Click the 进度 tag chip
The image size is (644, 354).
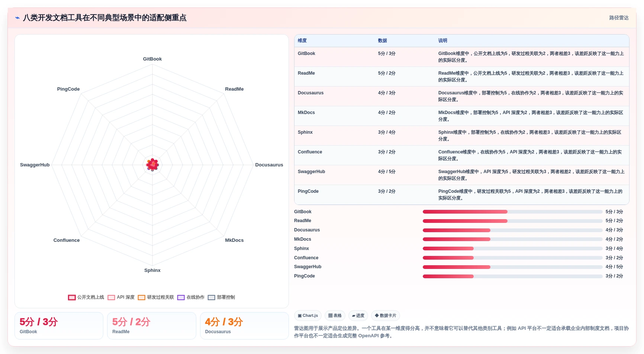pos(358,316)
